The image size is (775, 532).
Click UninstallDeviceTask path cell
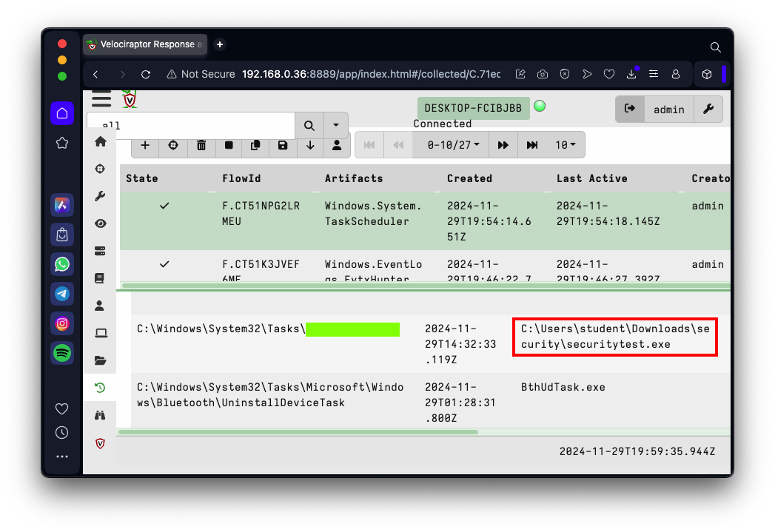pyautogui.click(x=270, y=394)
